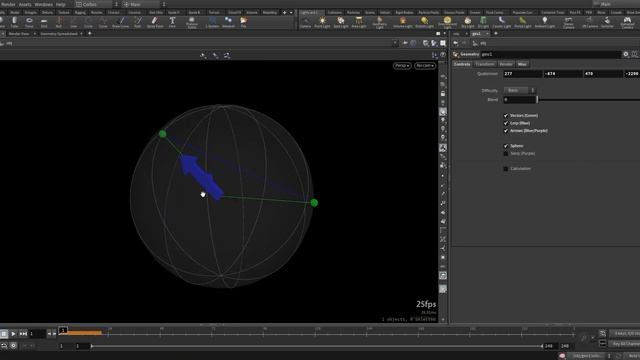Click the global frame range slider
This screenshot has width=640, height=360.
pos(317,346)
